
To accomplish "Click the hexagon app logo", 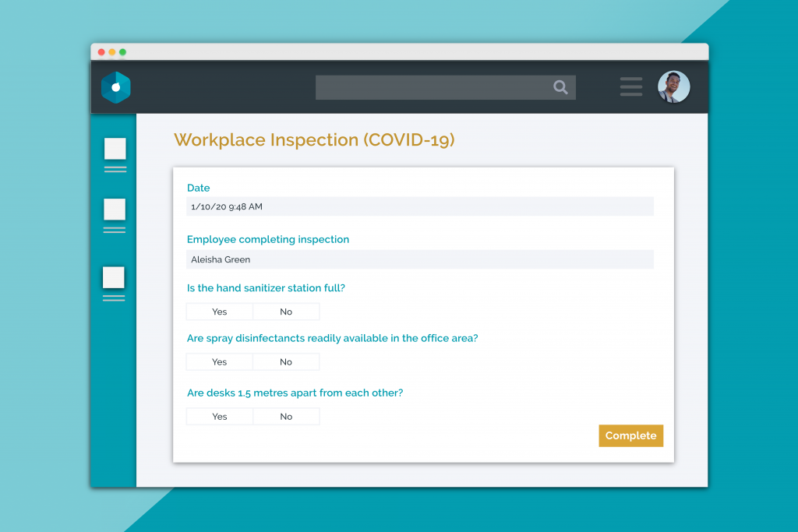I will pyautogui.click(x=115, y=87).
